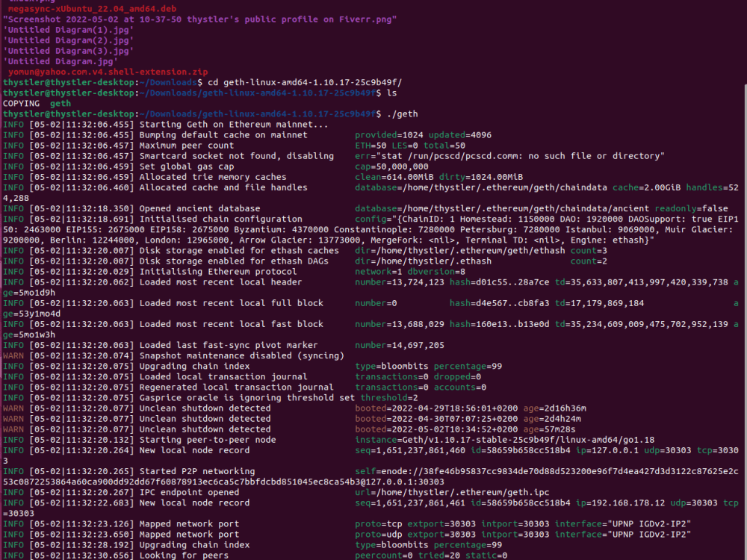Click 'Untitled Diagram(2).jpg' in the listing
This screenshot has height=560, width=747.
coord(68,40)
